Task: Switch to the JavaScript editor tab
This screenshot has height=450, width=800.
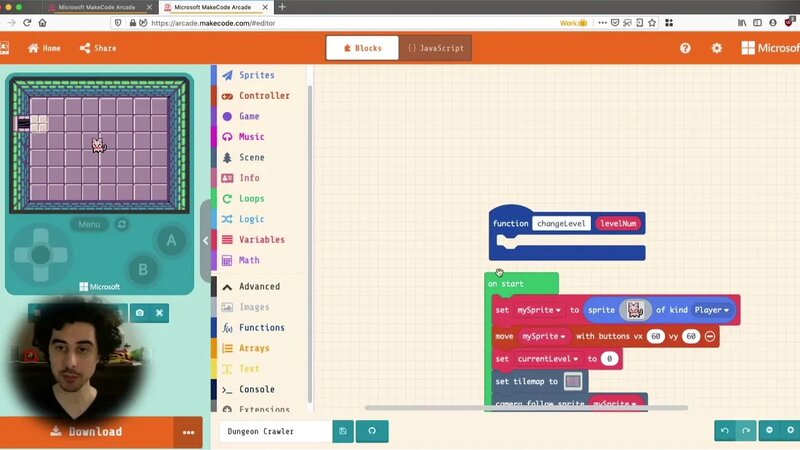Action: (435, 48)
